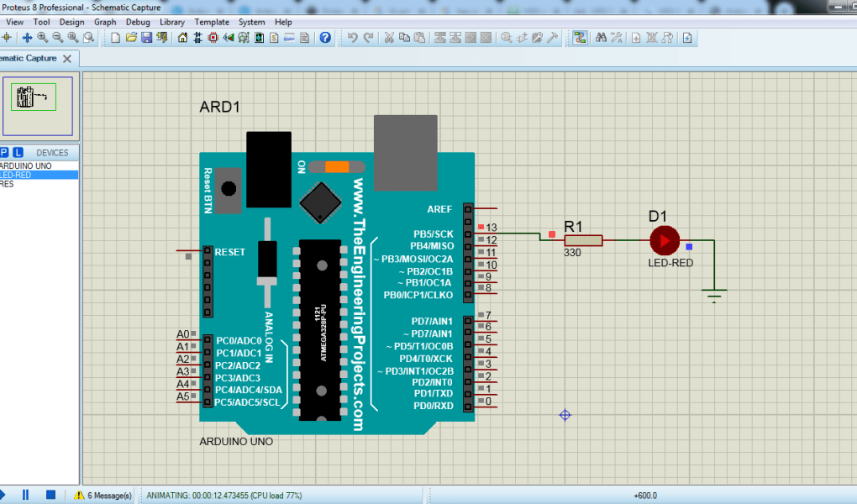Open the 3D Visualizer icon
This screenshot has height=504, width=857.
click(229, 38)
